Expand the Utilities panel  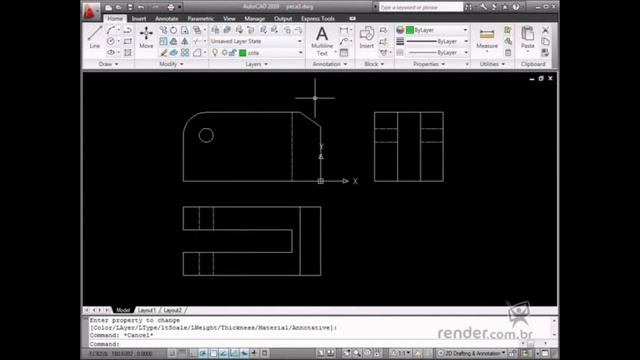coord(492,64)
